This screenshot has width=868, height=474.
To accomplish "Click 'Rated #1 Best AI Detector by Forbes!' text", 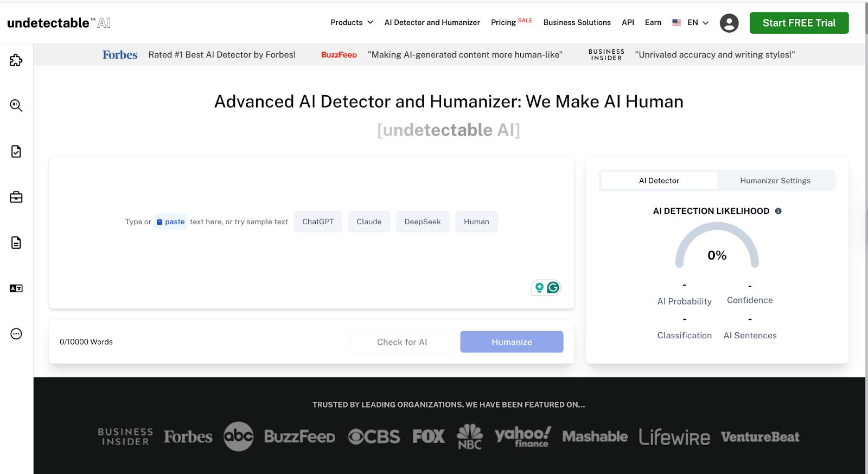I will [222, 55].
